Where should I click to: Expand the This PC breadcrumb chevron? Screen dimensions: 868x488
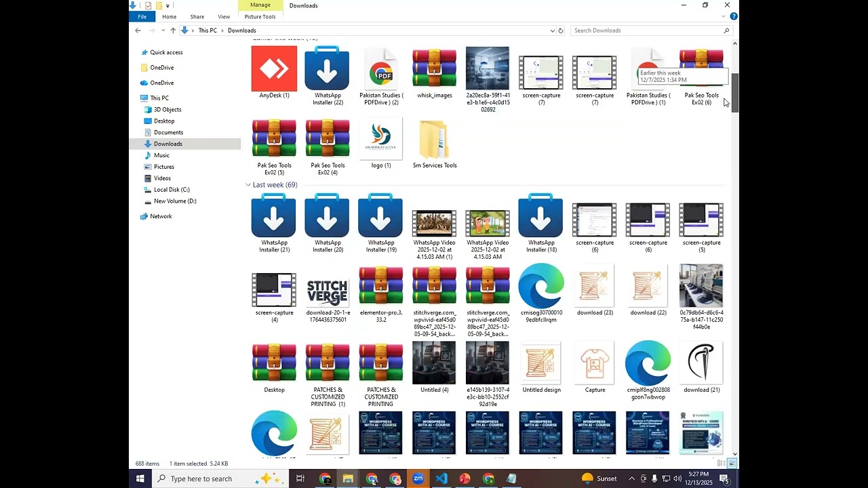pos(222,30)
